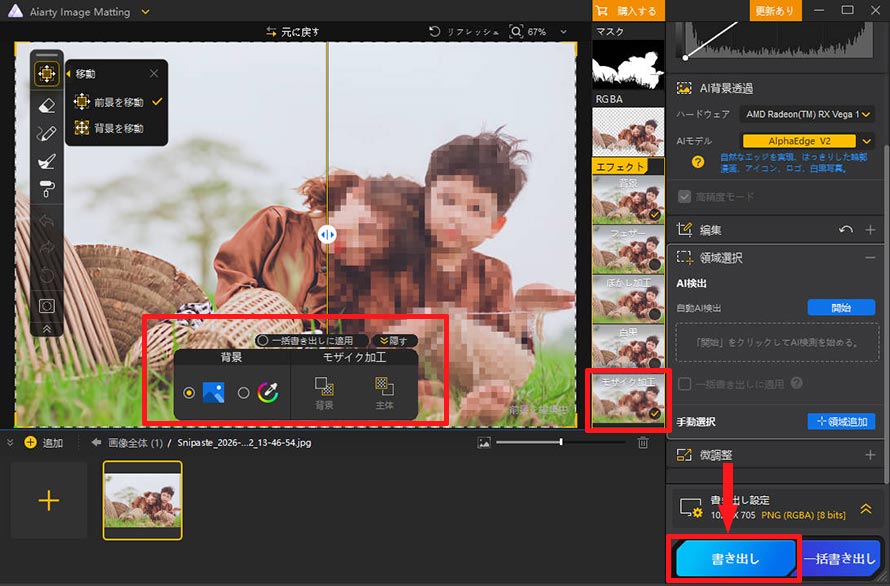Close the 移動 tool popup
This screenshot has width=890, height=586.
154,74
